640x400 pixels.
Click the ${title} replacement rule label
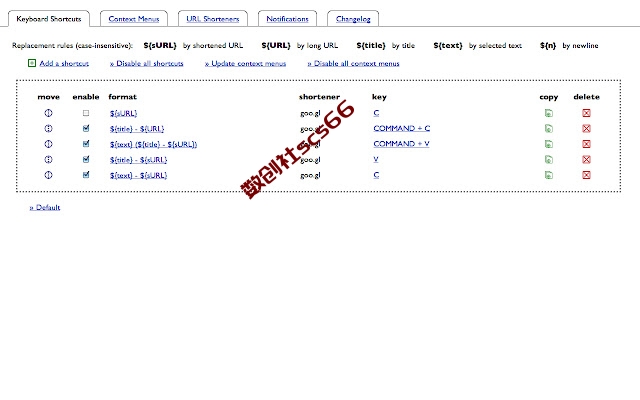(371, 45)
